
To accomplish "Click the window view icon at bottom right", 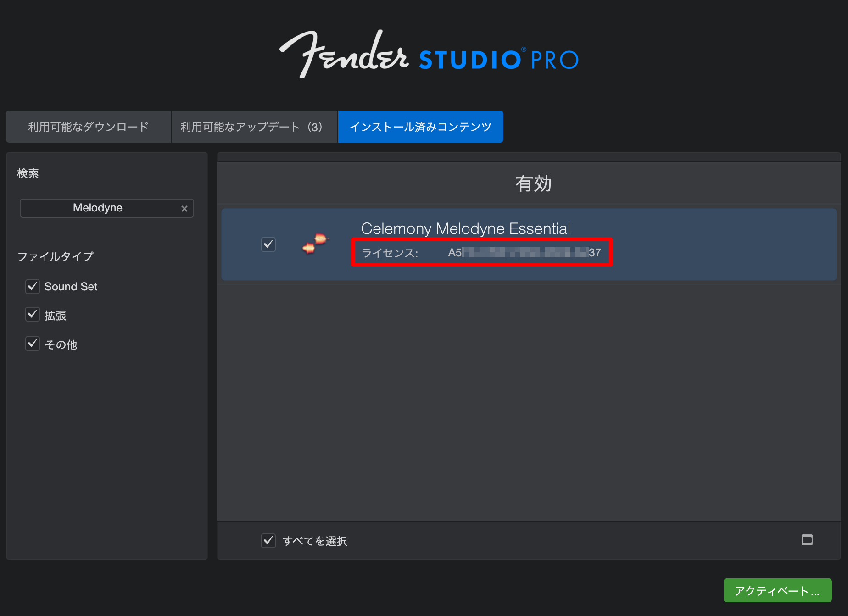I will [807, 540].
